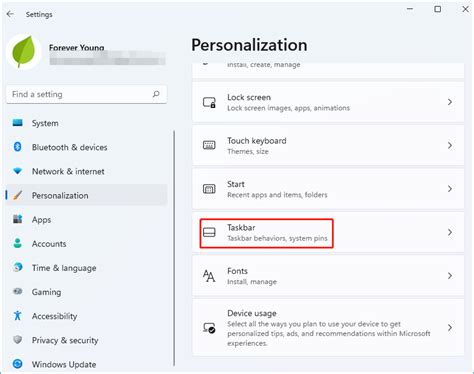
Task: Open Time & language section
Action: click(86, 268)
